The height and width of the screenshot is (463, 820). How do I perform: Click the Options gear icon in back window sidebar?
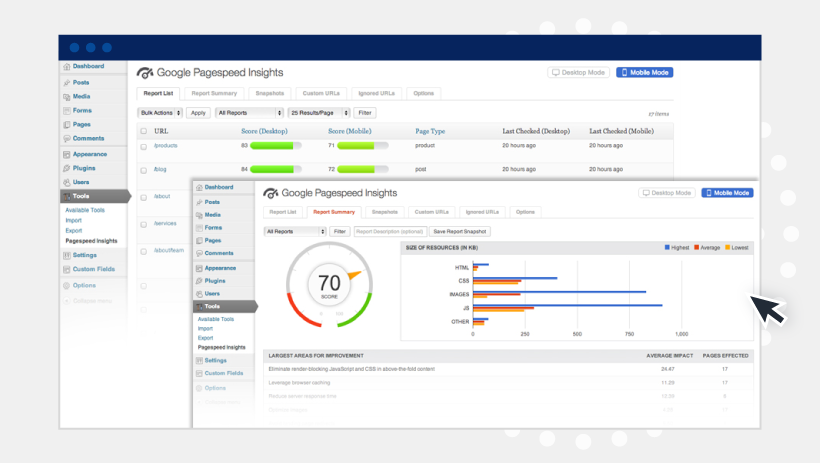coord(66,286)
